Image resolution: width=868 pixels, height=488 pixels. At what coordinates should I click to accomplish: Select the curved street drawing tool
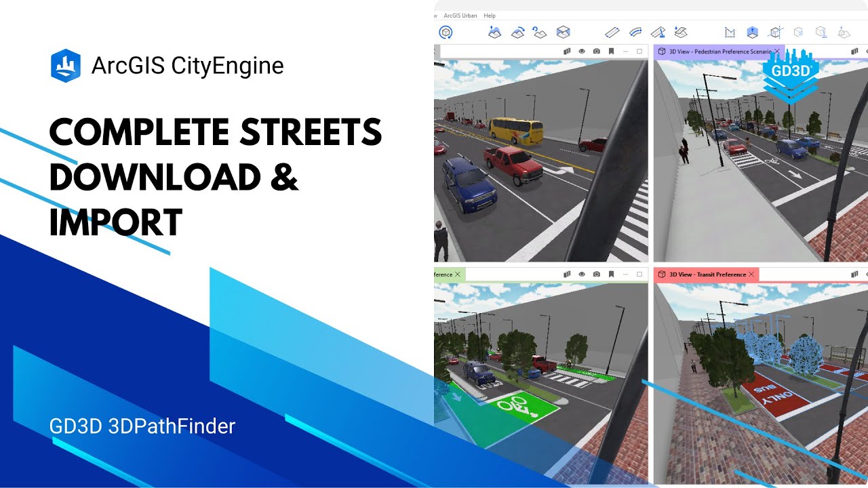click(635, 32)
